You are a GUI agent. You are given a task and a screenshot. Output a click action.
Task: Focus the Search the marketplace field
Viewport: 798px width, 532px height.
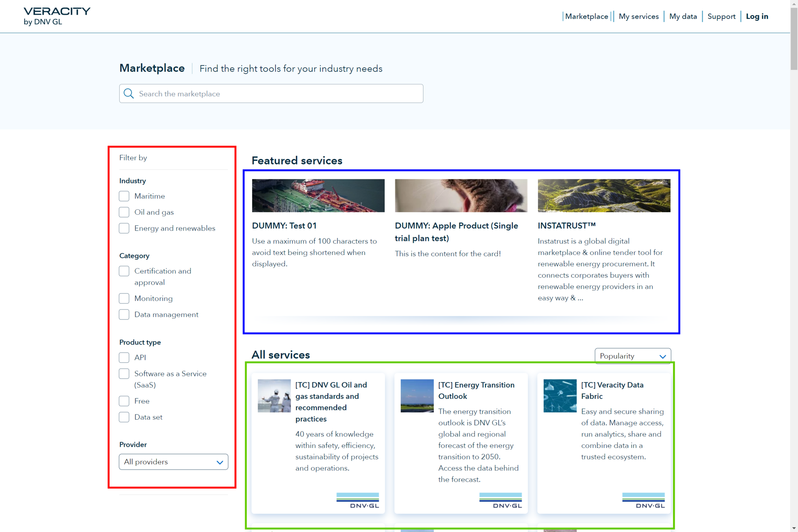tap(276, 93)
